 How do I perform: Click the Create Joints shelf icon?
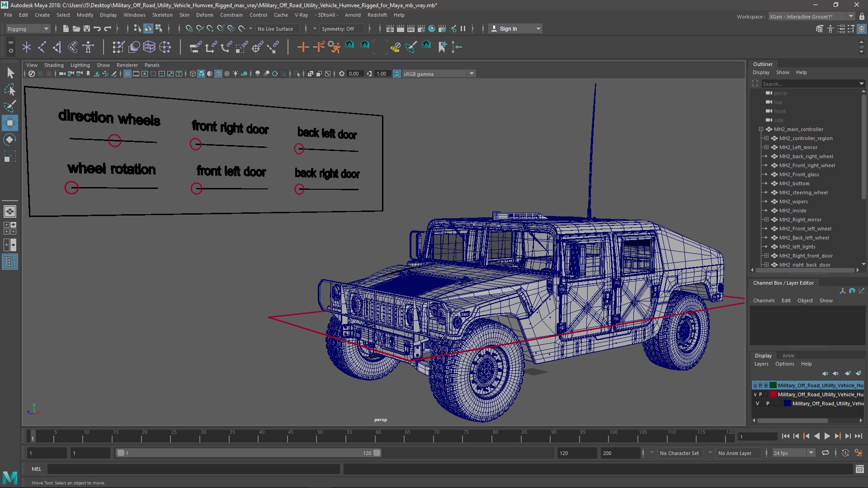[42, 47]
